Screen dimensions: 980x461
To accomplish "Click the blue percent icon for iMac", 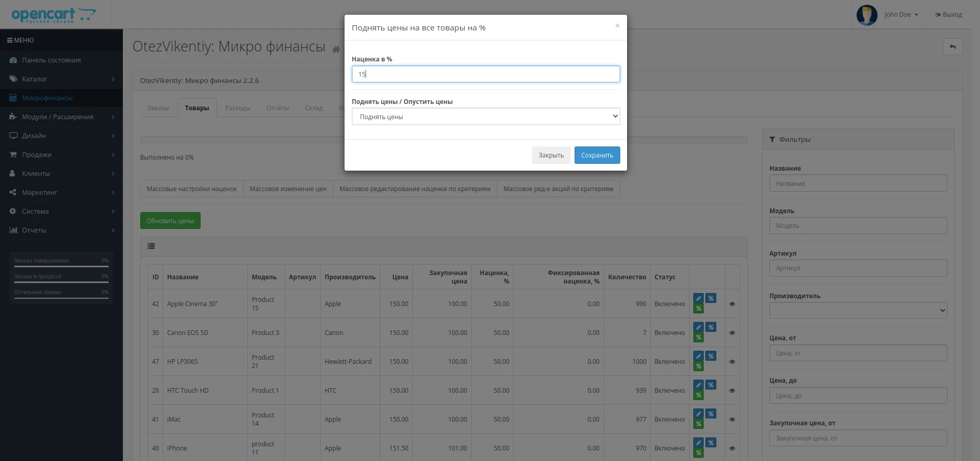I will (x=711, y=414).
